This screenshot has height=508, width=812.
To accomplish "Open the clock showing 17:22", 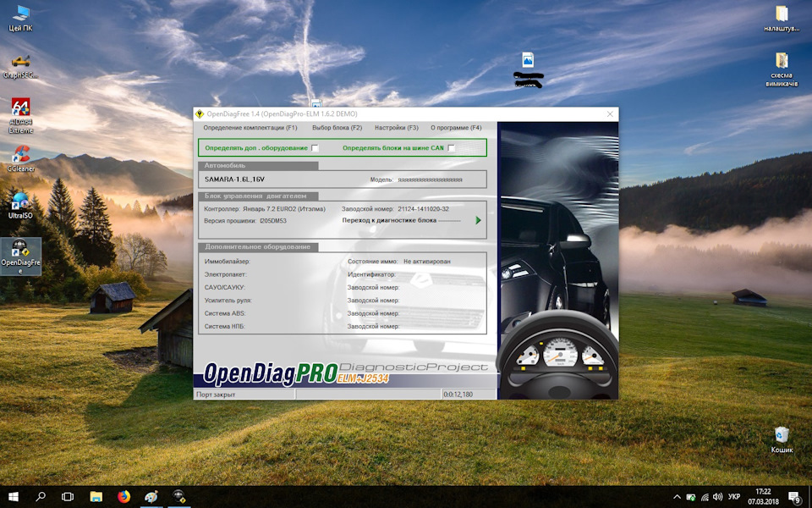I will pyautogui.click(x=763, y=497).
